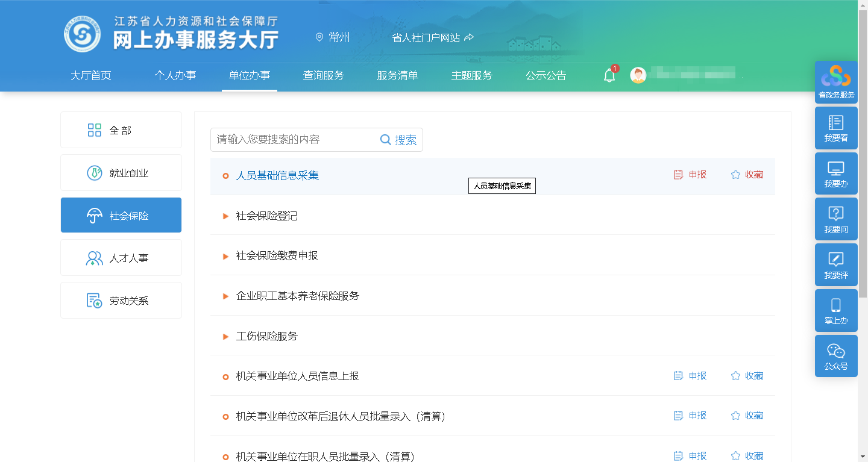Click the notification bell icon
Screen dimensions: 868x462
click(x=609, y=76)
